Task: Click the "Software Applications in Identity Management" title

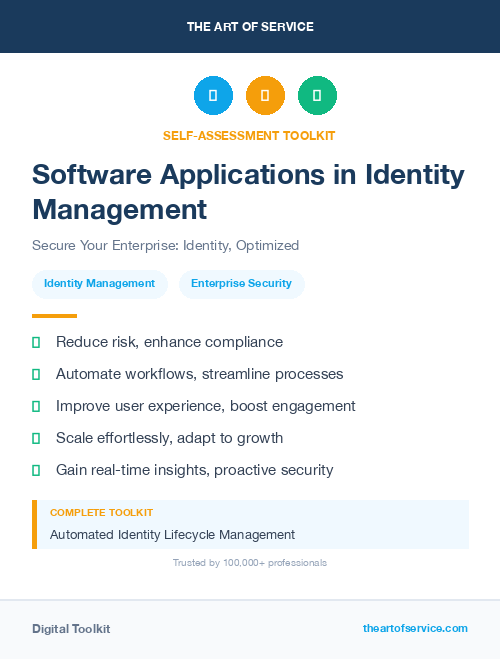Action: 248,192
